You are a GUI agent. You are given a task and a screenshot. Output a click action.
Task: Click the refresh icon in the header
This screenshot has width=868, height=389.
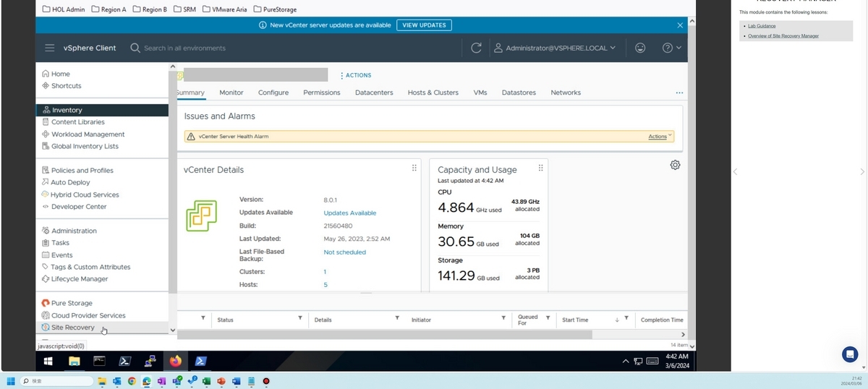(x=476, y=48)
